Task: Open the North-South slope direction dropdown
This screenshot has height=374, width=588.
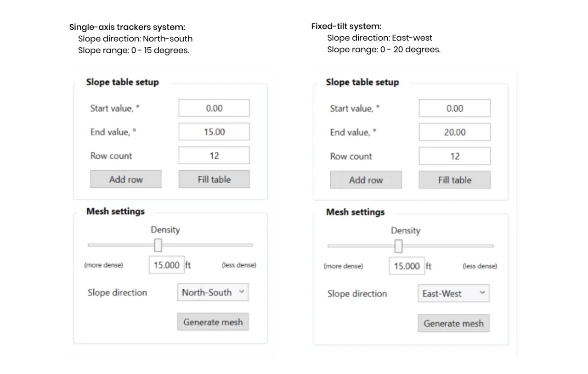Action: coord(213,292)
